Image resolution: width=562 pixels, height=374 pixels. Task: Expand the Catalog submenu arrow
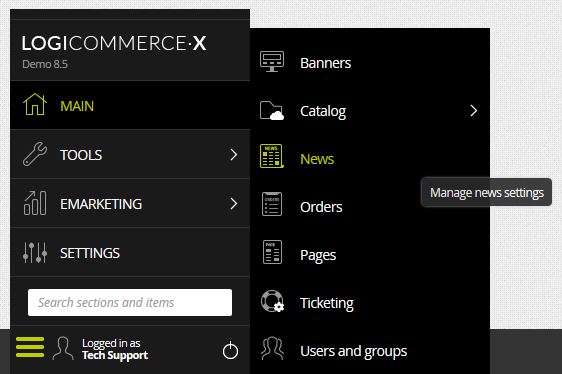point(473,111)
